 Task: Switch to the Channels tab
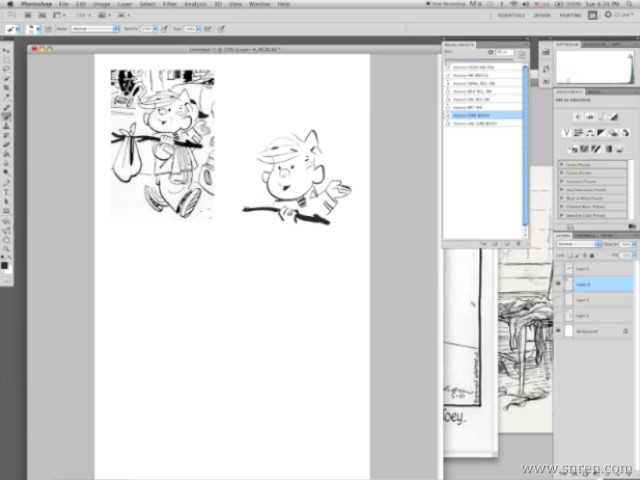point(585,236)
